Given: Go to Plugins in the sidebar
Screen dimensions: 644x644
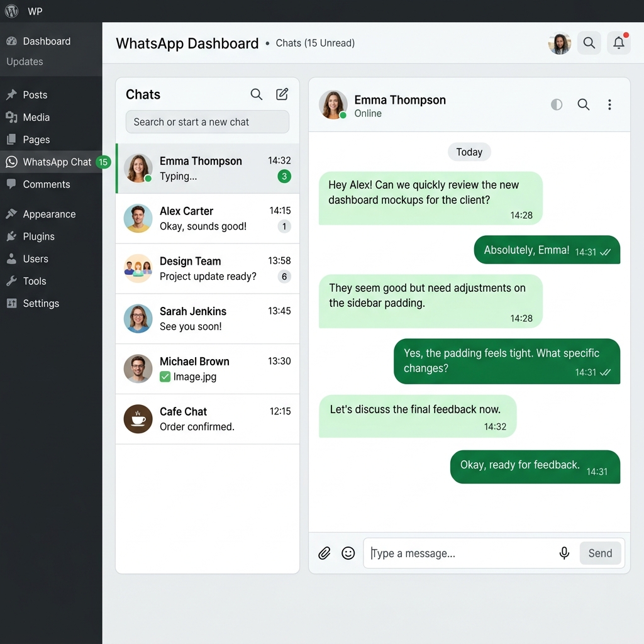Looking at the screenshot, I should (51, 236).
